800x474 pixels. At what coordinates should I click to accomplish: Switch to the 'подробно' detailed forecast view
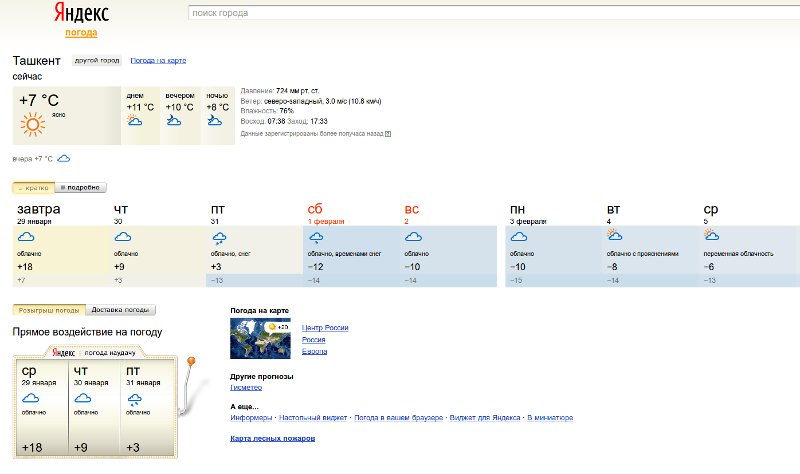click(x=83, y=187)
